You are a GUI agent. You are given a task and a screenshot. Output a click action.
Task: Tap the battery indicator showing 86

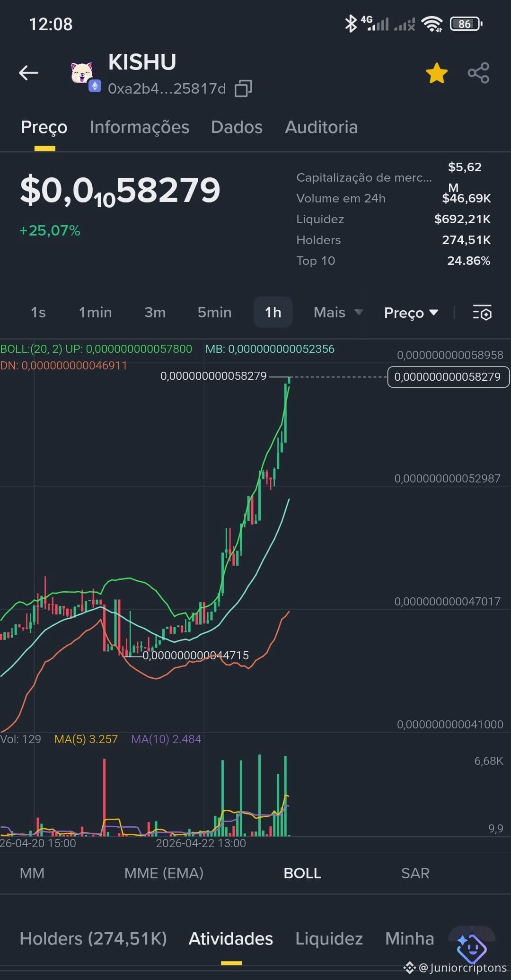tap(466, 24)
